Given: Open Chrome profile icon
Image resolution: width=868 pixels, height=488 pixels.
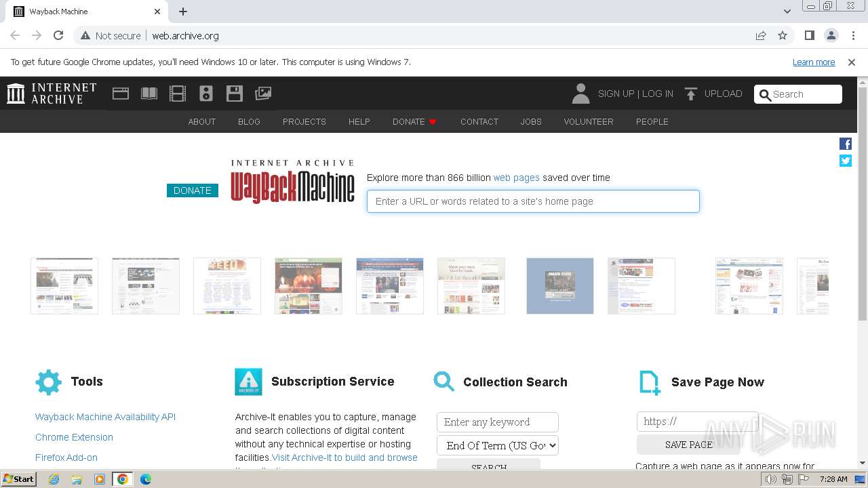Looking at the screenshot, I should click(831, 35).
